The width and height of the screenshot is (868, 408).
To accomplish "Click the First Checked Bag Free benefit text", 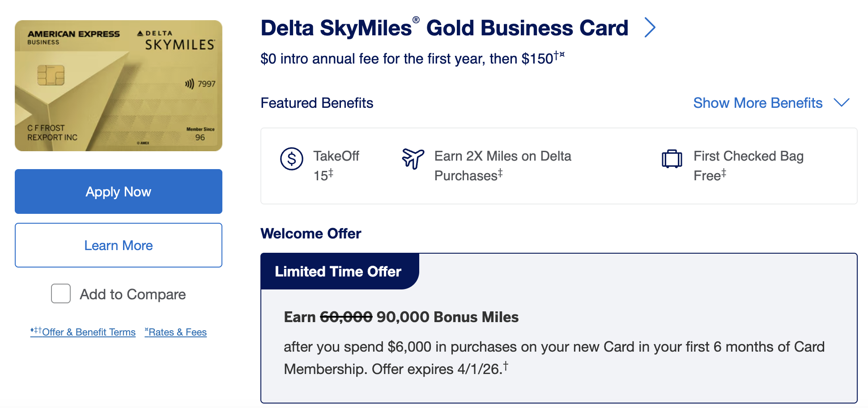I will [748, 166].
